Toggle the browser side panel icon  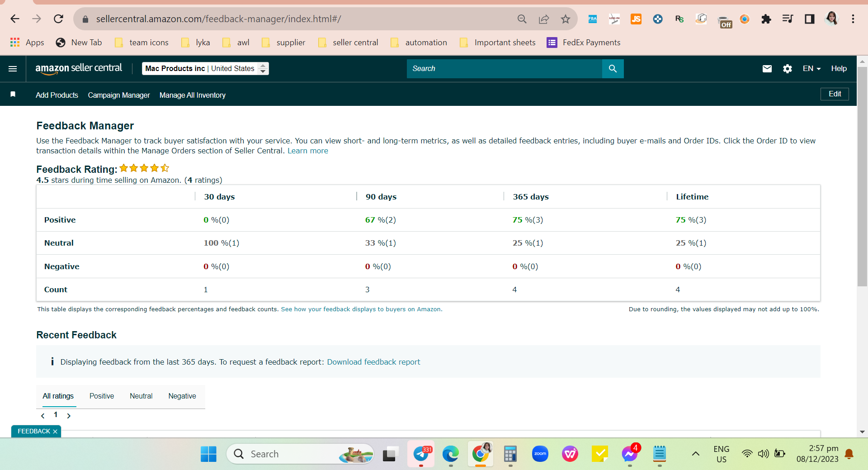coord(809,19)
